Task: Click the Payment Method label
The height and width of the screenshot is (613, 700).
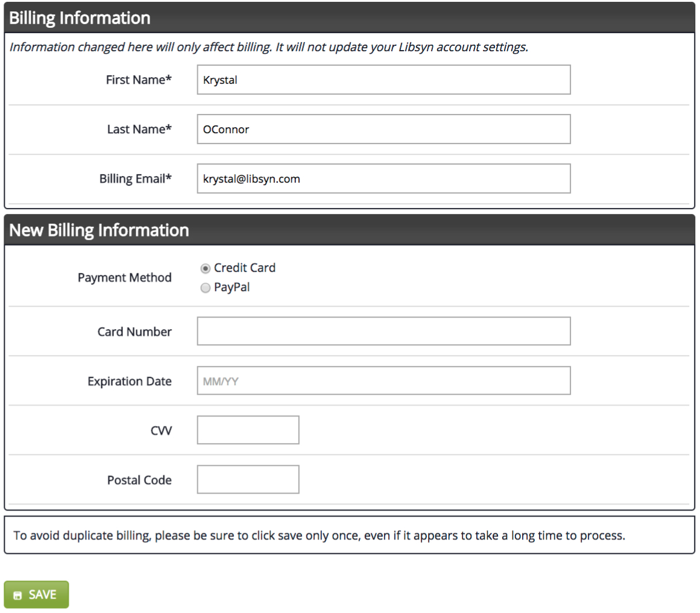Action: click(x=124, y=277)
